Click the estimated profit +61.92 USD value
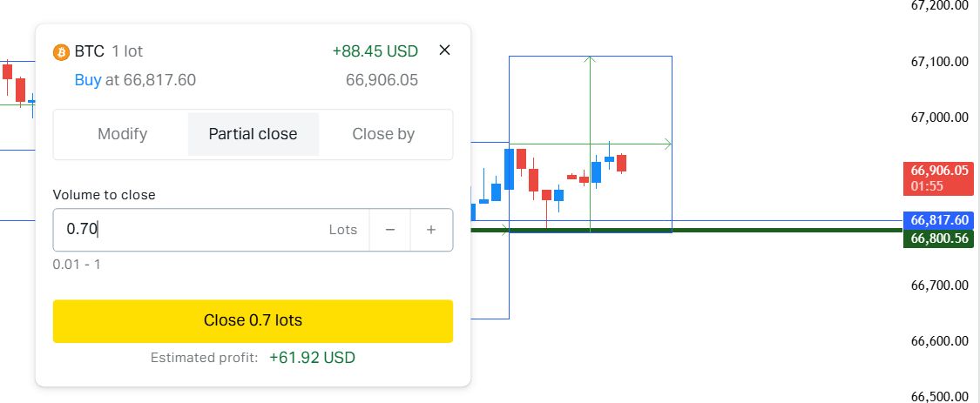Screen dimensions: 980x403 [x=312, y=358]
